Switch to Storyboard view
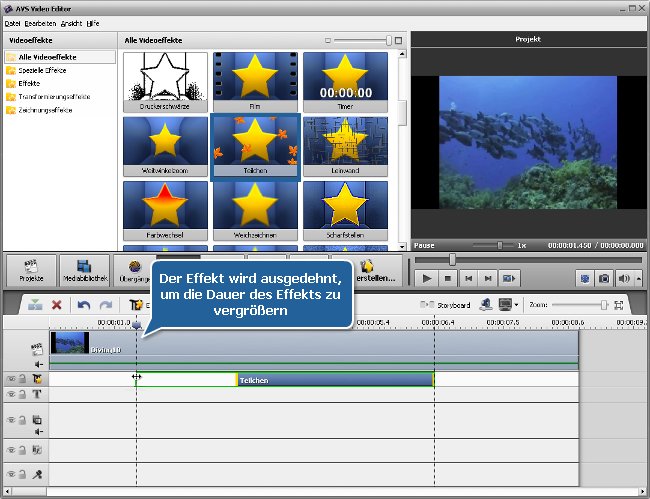 pos(447,305)
